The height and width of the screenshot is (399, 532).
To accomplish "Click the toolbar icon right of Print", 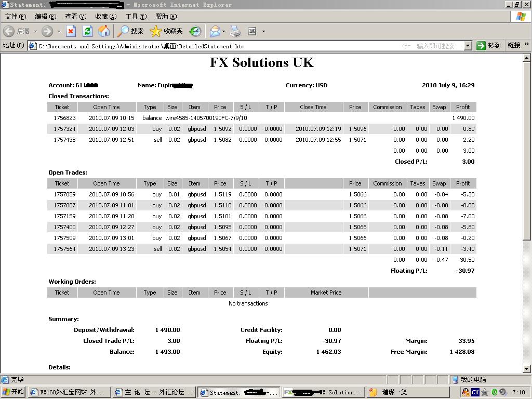I will (252, 31).
